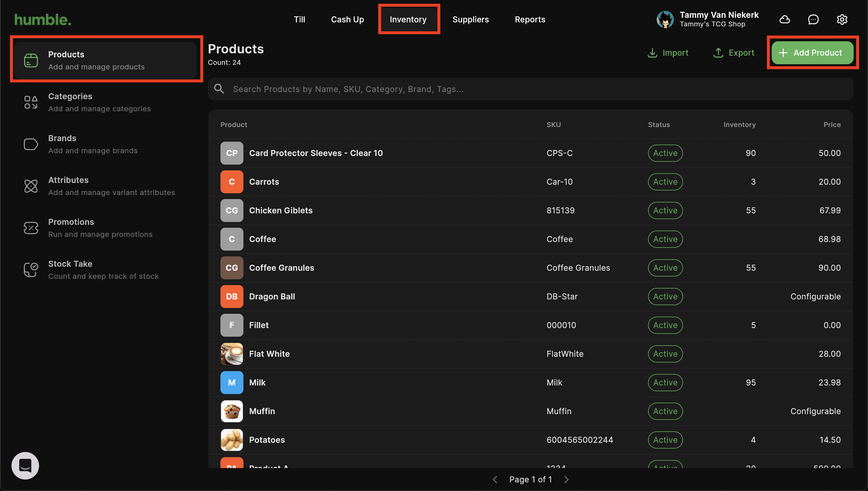
Task: Switch to the Suppliers tab
Action: click(x=470, y=19)
